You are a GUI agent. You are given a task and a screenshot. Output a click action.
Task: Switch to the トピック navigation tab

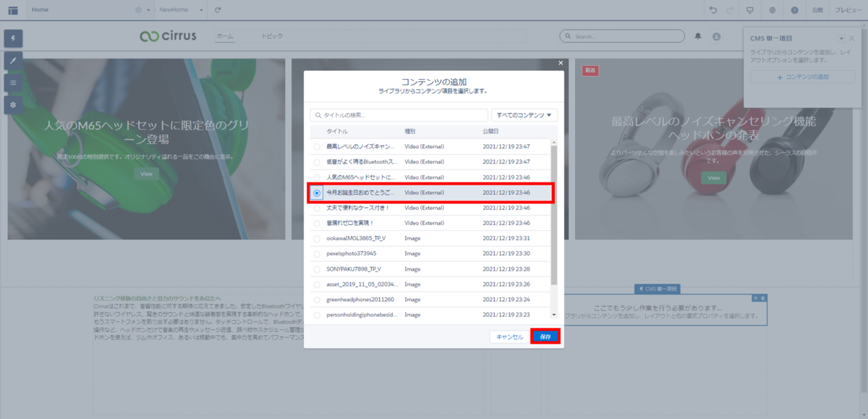272,36
